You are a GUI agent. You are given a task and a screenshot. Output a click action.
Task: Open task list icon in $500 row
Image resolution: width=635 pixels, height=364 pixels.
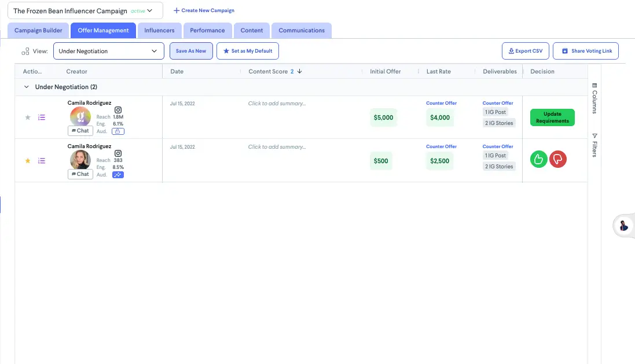pos(41,161)
